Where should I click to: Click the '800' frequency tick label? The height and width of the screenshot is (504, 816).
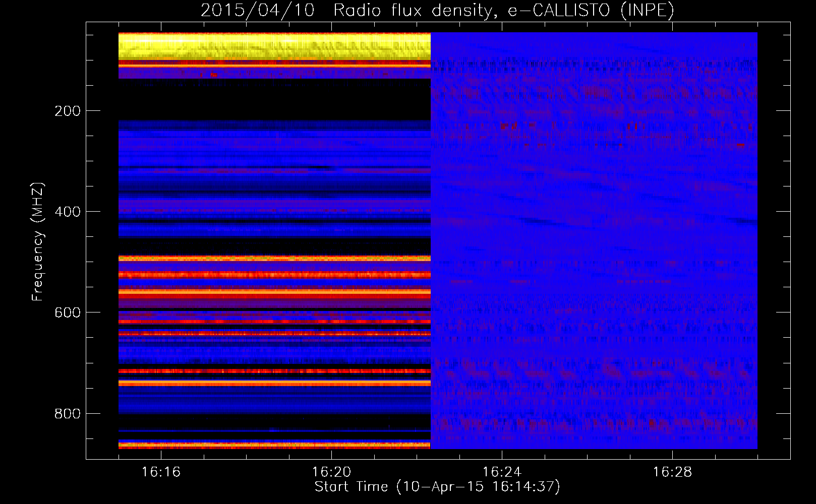point(68,413)
